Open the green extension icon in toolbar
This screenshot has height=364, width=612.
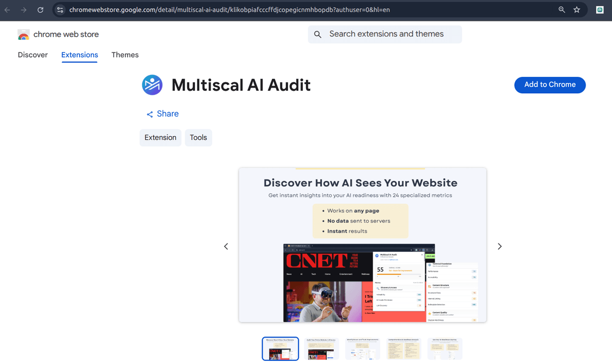[600, 10]
